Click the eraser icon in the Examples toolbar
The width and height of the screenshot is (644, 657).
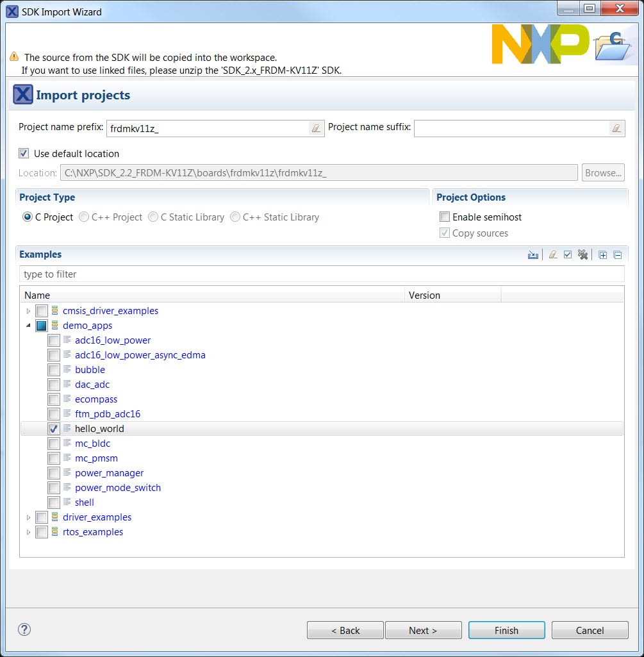click(553, 255)
